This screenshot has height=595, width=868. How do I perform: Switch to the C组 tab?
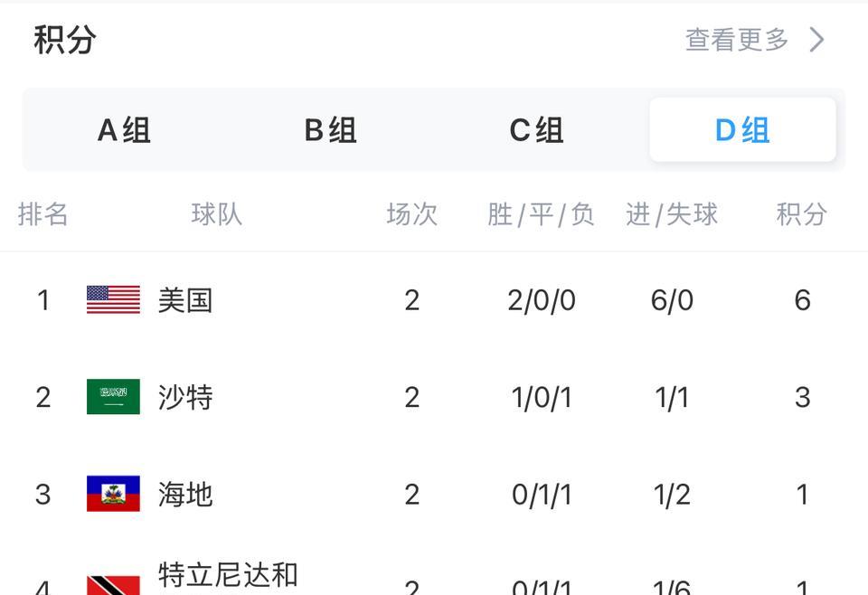536,130
